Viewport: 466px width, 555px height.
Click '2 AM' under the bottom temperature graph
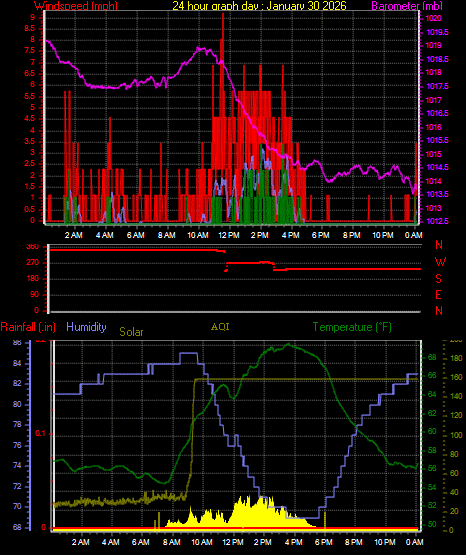pos(81,542)
